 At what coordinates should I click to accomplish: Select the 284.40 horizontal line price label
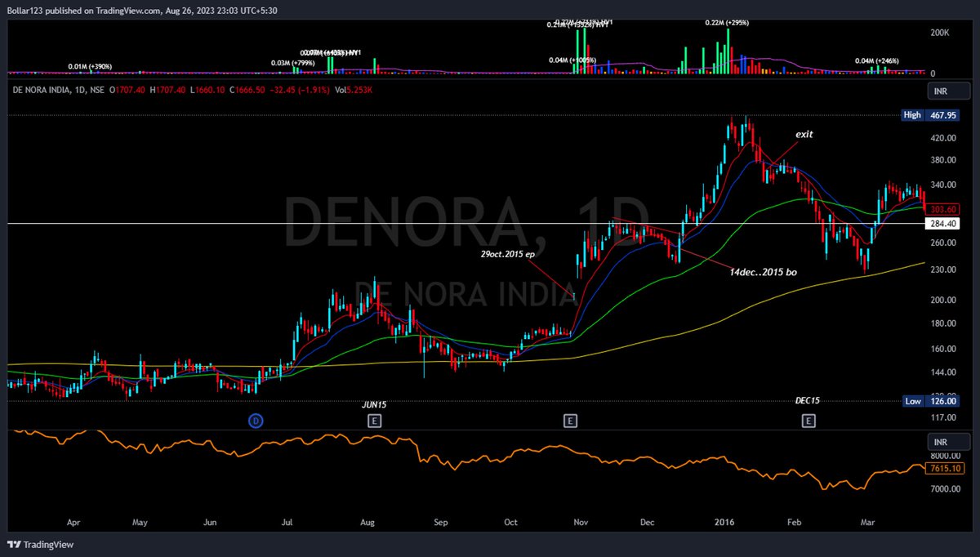(943, 224)
